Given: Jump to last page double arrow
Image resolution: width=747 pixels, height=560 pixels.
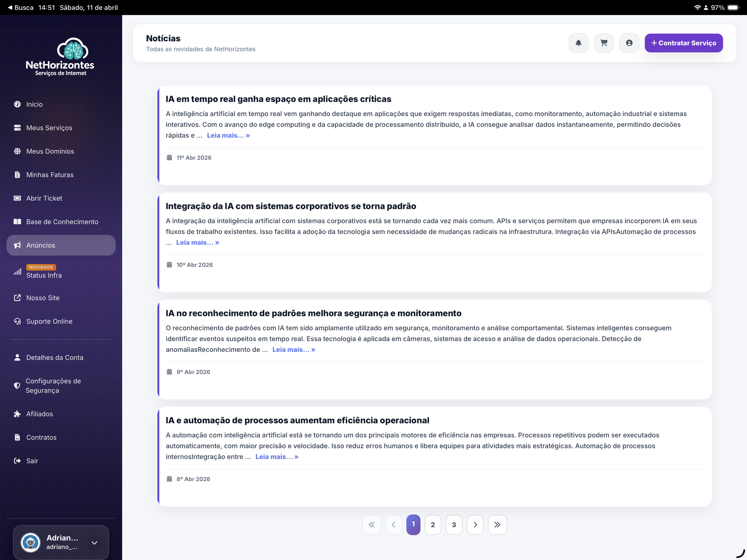Looking at the screenshot, I should 497,524.
